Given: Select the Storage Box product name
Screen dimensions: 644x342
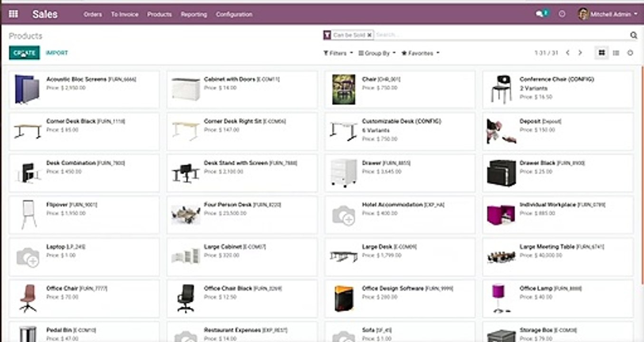Looking at the screenshot, I should [x=536, y=330].
